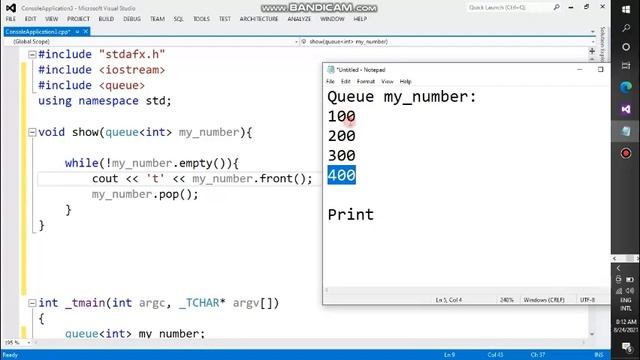Click ENG INTL language indicator
640x360 pixels.
pyautogui.click(x=626, y=304)
